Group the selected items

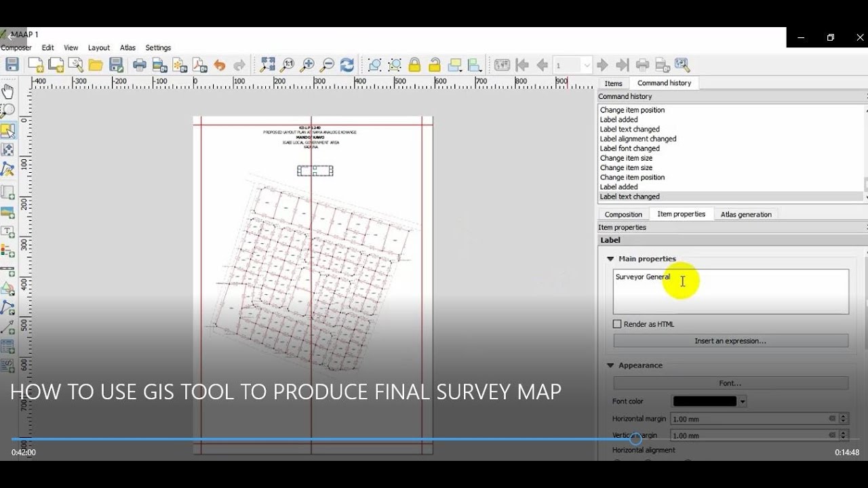click(x=374, y=65)
